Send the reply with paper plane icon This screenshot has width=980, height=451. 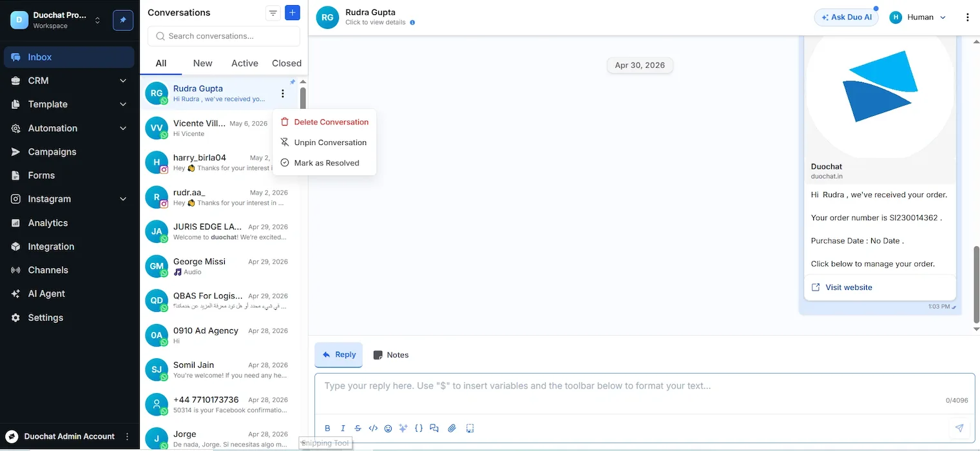[959, 428]
